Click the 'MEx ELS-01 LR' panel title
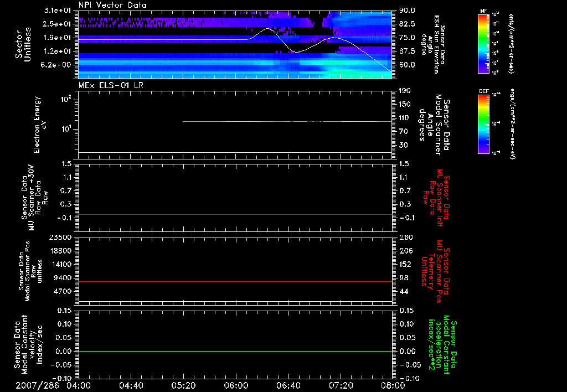 (x=111, y=85)
